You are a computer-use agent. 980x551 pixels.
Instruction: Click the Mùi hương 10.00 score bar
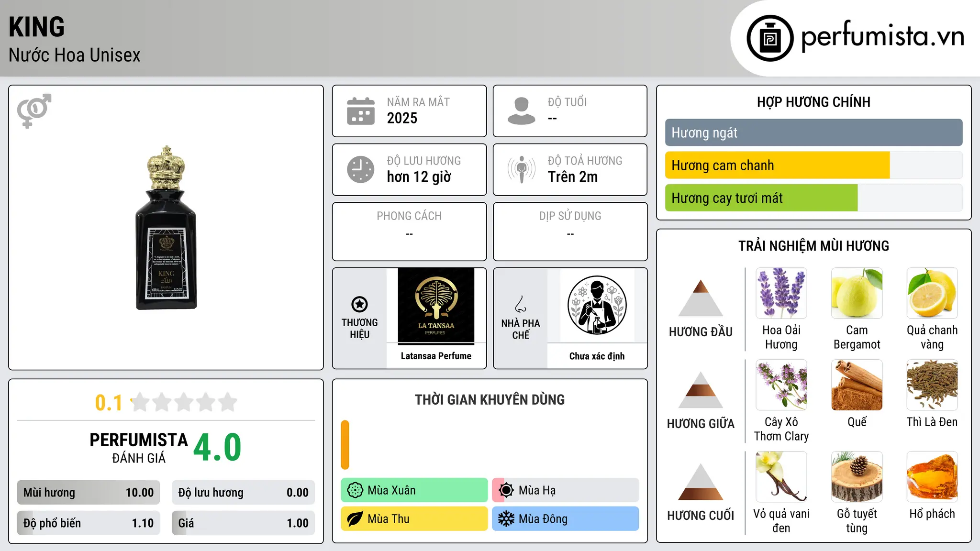click(x=89, y=493)
